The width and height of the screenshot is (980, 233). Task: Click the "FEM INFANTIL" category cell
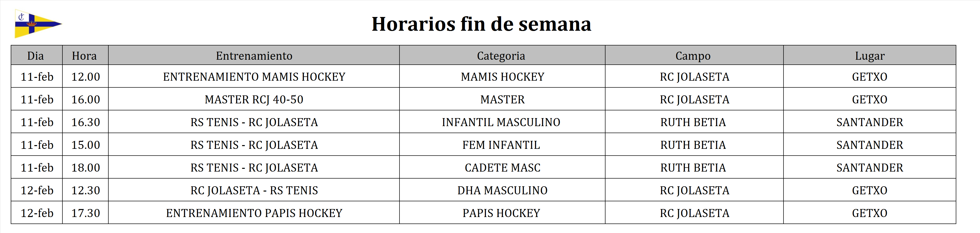(501, 145)
